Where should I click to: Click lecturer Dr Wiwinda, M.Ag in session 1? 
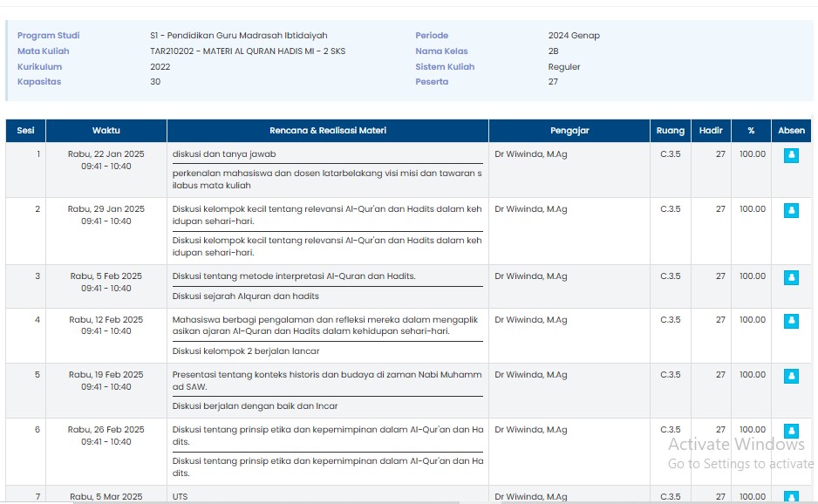(x=530, y=154)
